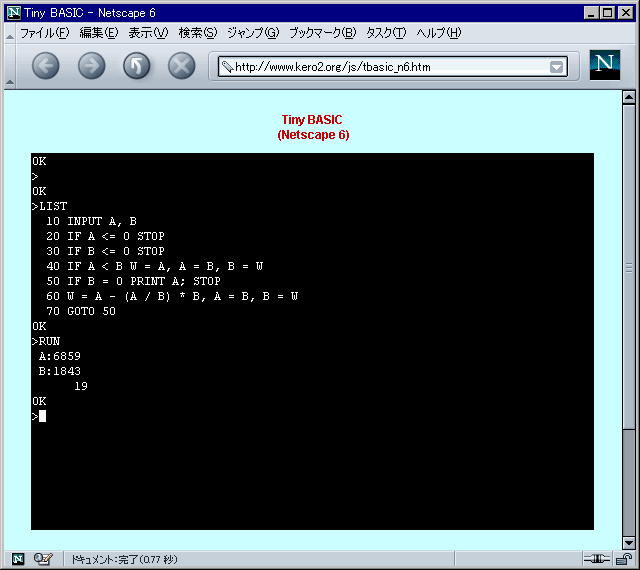Click the vertical scrollbar thumb

tap(629, 267)
